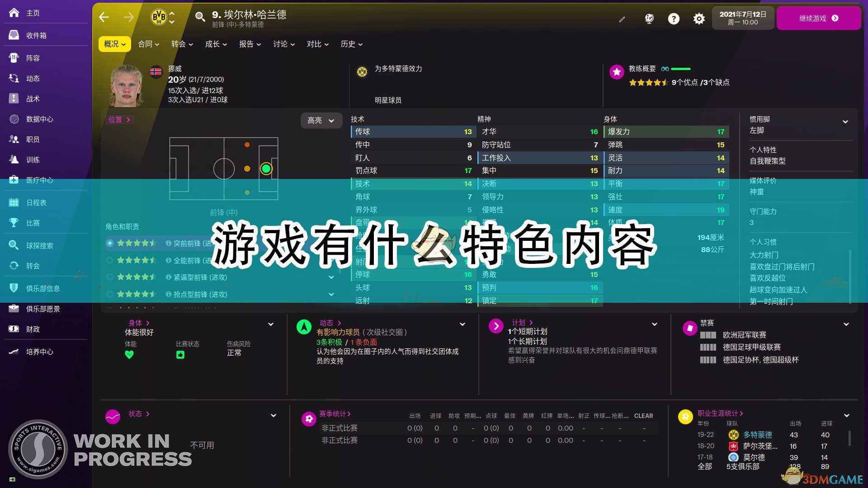Click the help question mark icon
The image size is (868, 488).
[674, 19]
